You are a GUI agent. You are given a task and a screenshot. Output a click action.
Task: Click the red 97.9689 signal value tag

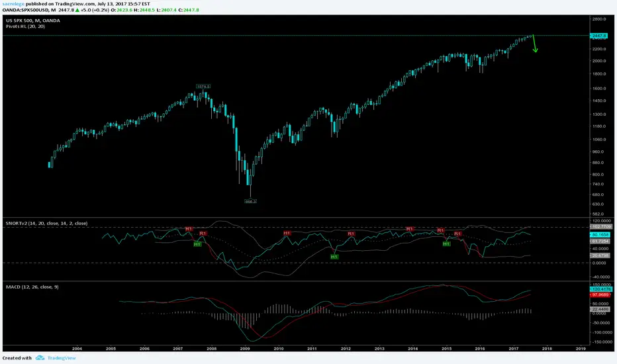tap(600, 295)
